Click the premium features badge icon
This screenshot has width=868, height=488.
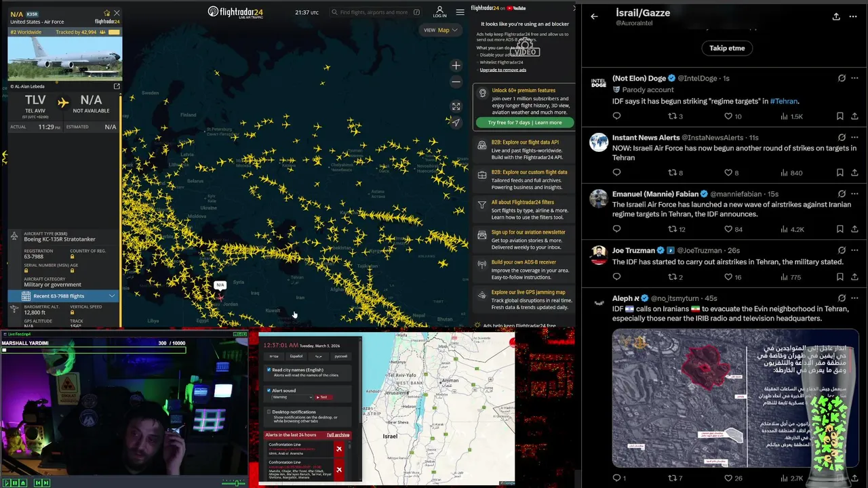[x=482, y=93]
